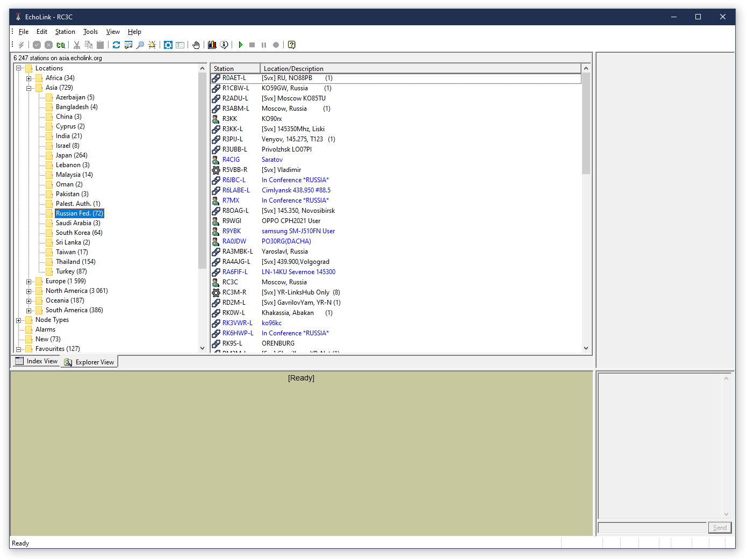Click the info speech bubble icon

pos(224,45)
